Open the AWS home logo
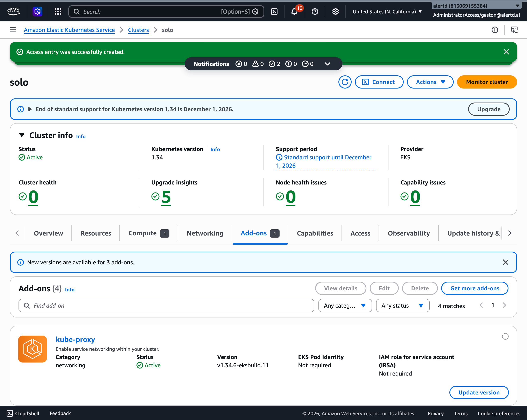 [x=13, y=12]
